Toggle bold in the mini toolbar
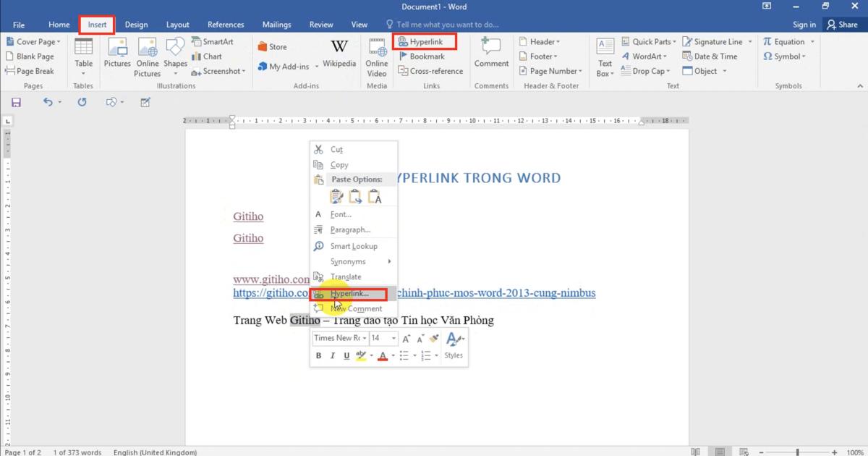 point(318,355)
